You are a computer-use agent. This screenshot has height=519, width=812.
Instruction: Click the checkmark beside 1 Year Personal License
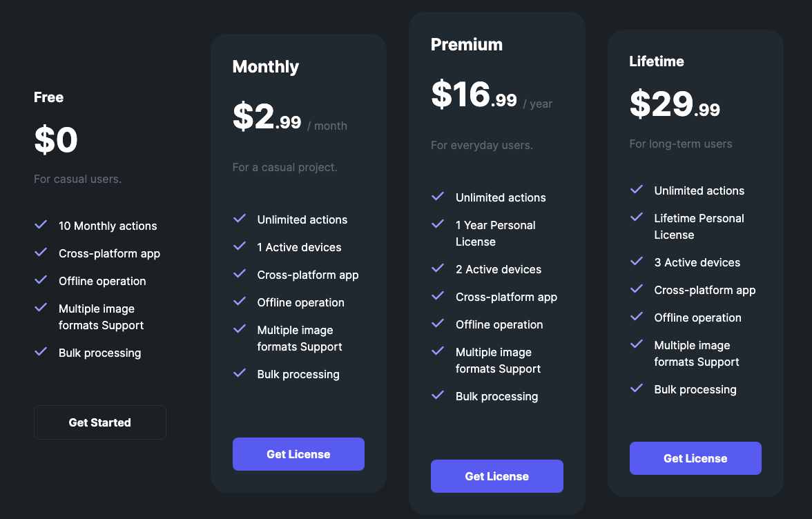coord(437,224)
